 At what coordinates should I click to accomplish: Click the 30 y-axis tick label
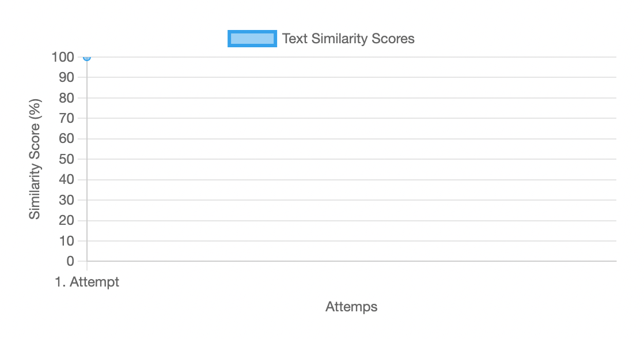(x=67, y=200)
